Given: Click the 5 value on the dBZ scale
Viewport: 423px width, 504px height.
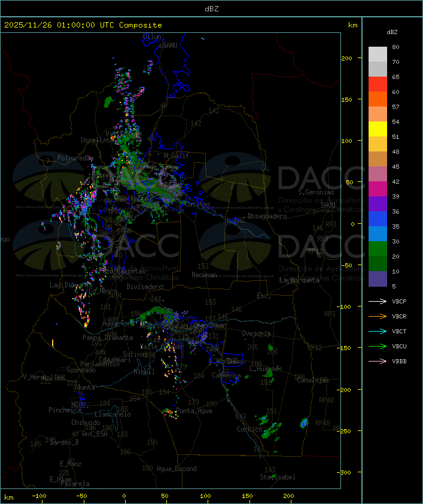Looking at the screenshot, I should (x=394, y=286).
